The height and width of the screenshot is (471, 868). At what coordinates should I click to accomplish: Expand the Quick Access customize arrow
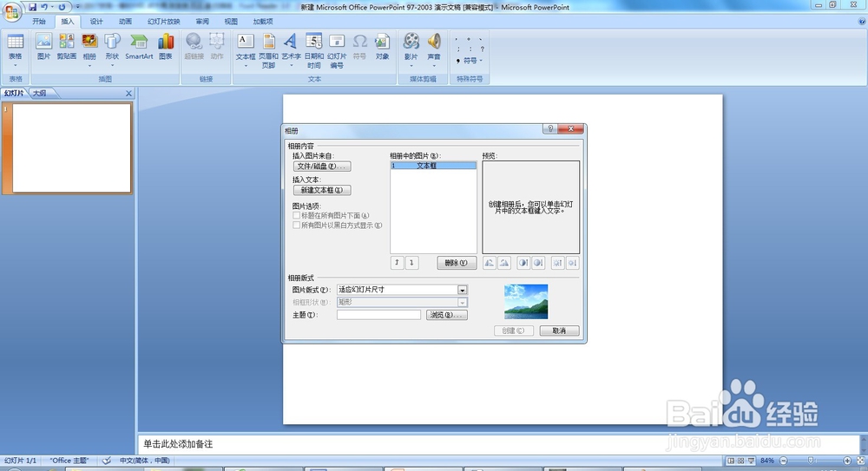[77, 7]
